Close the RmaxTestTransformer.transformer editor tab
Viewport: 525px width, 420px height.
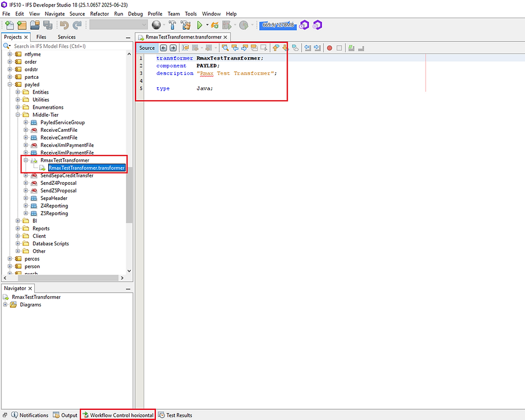(x=226, y=37)
